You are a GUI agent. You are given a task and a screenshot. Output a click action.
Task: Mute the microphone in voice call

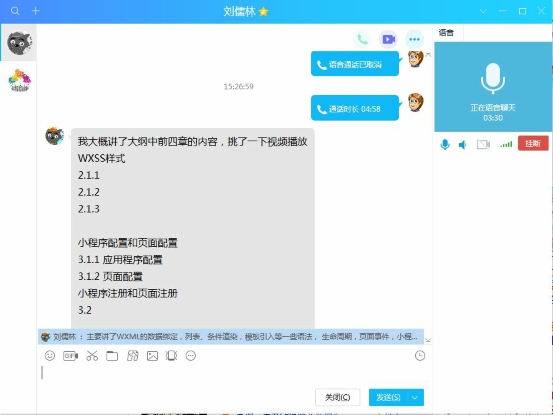445,144
